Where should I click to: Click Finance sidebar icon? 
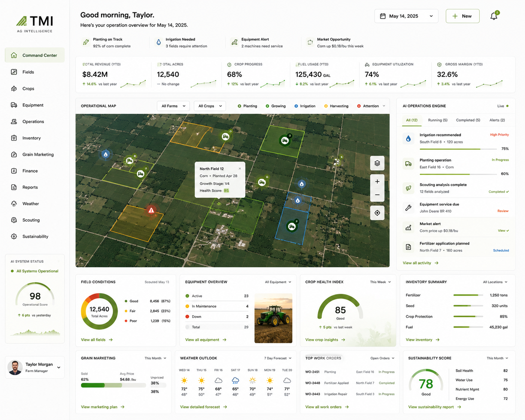point(14,171)
